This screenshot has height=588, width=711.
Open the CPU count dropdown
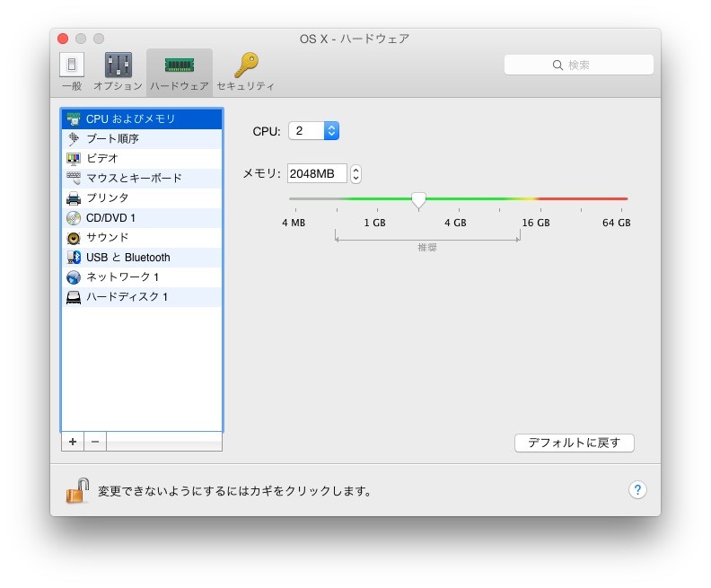[x=314, y=131]
